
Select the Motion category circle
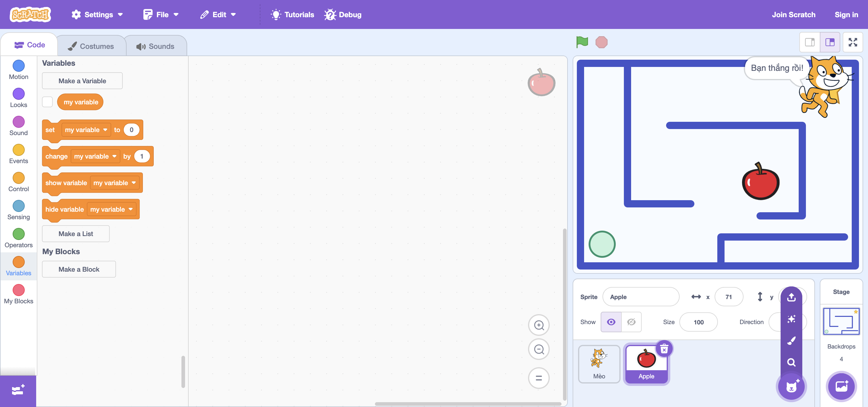pos(18,66)
